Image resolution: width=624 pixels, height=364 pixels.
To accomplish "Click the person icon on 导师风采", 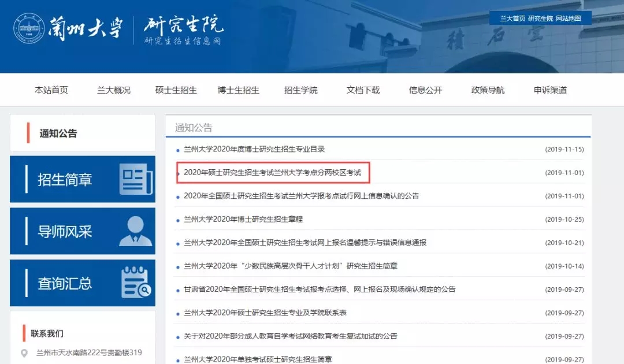I will (x=136, y=231).
